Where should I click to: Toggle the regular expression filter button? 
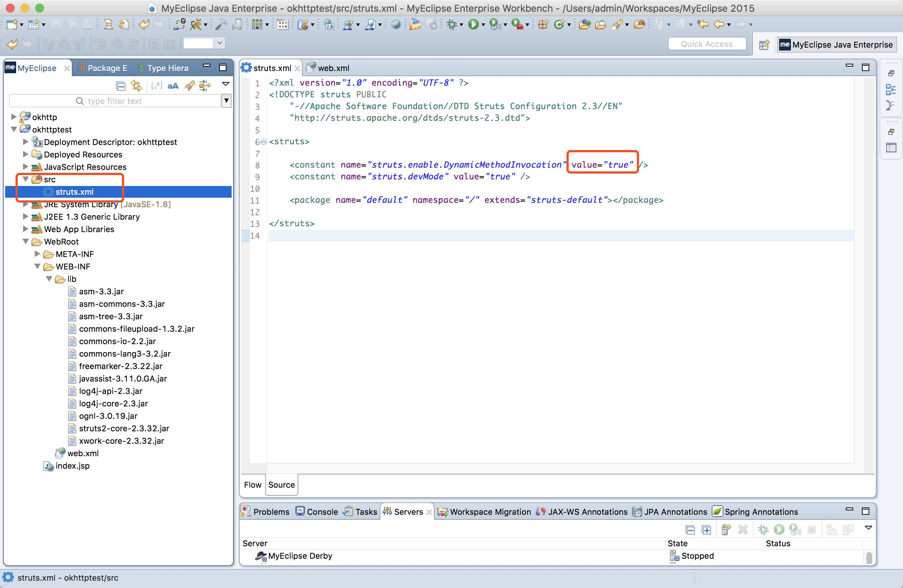coord(157,86)
